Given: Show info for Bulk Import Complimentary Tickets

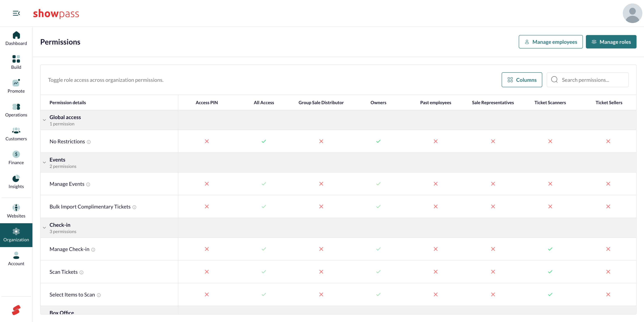Looking at the screenshot, I should click(134, 207).
